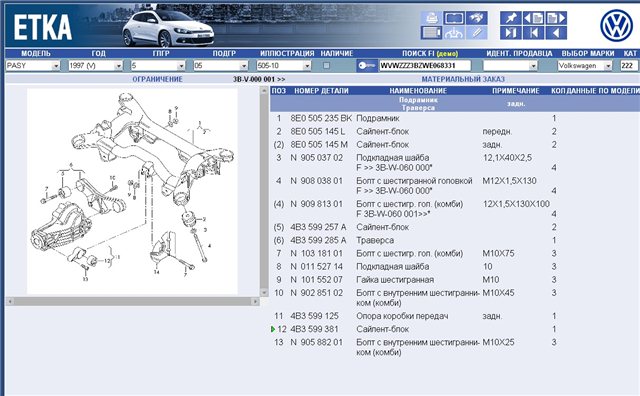Click the horizontal scrollbar under the illustration
This screenshot has height=396, width=640.
coord(133,301)
